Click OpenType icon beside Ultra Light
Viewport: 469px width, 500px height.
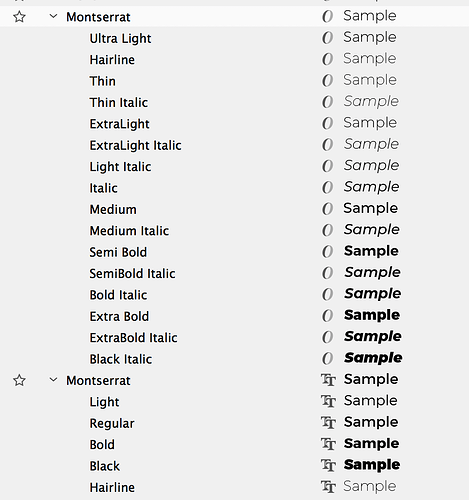(x=327, y=38)
